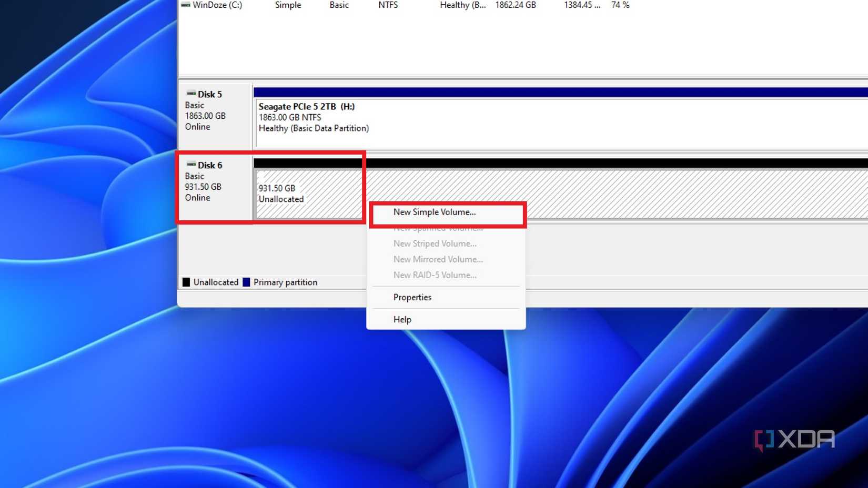Click the Disk 6 label
The image size is (868, 488).
[210, 165]
